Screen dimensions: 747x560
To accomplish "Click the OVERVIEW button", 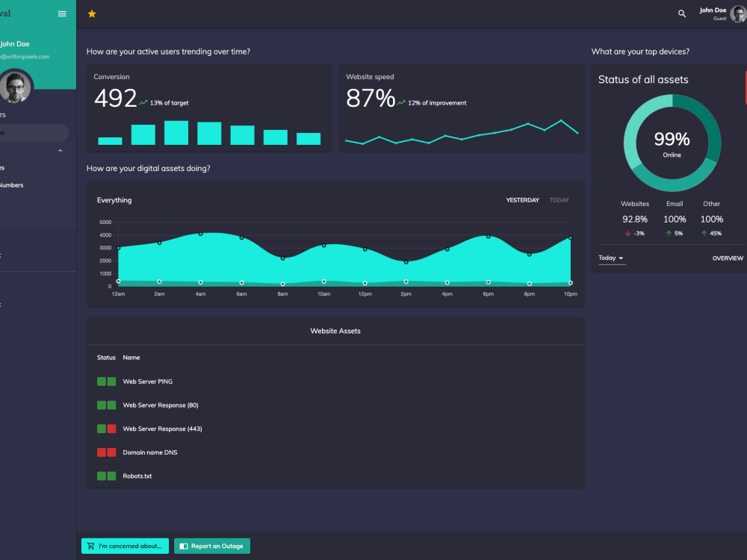I will pos(728,258).
